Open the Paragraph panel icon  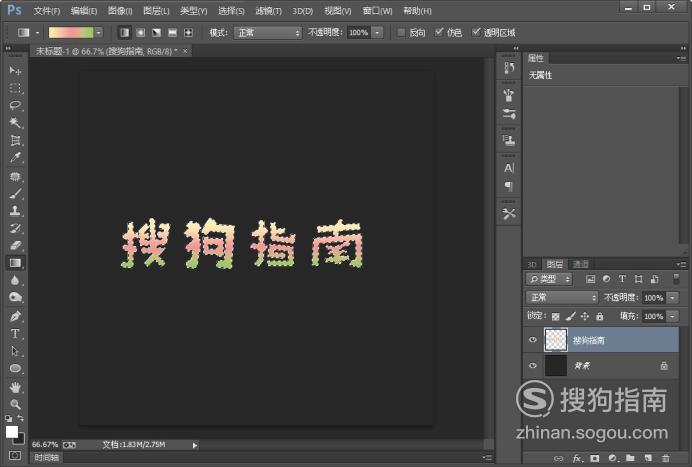click(x=509, y=186)
